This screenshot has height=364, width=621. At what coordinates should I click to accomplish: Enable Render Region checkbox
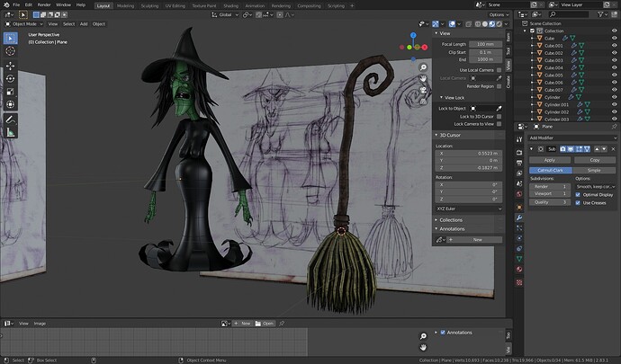click(499, 86)
